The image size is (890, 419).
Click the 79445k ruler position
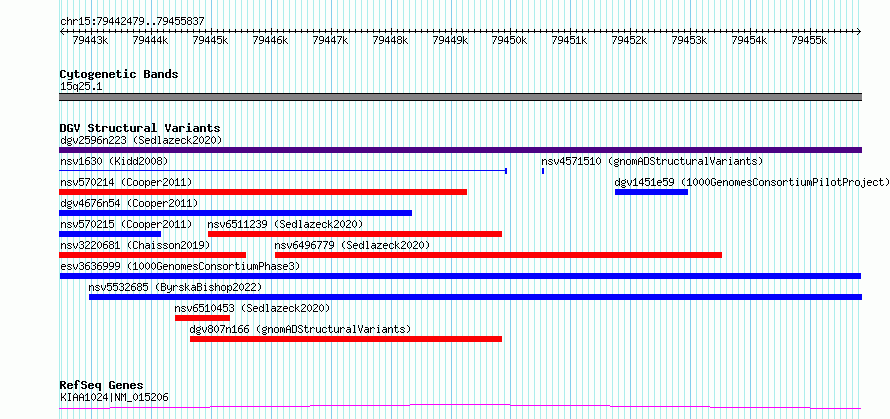coord(211,40)
